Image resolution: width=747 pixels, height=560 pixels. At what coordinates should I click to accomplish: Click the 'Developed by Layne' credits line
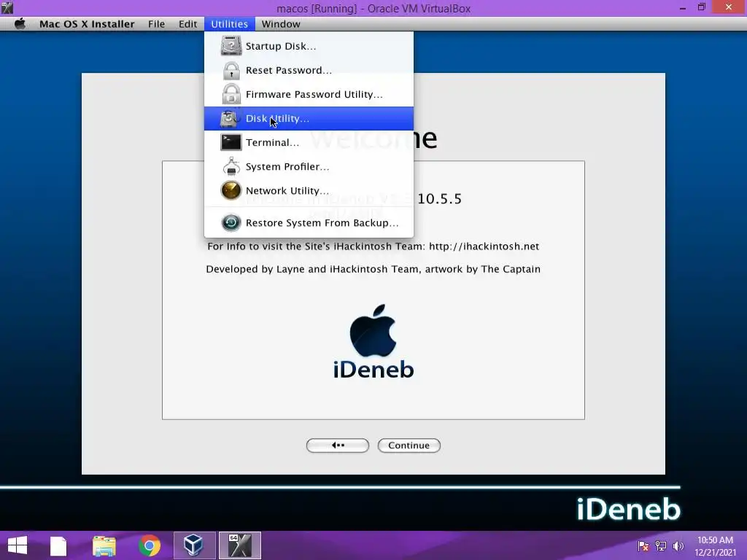373,269
